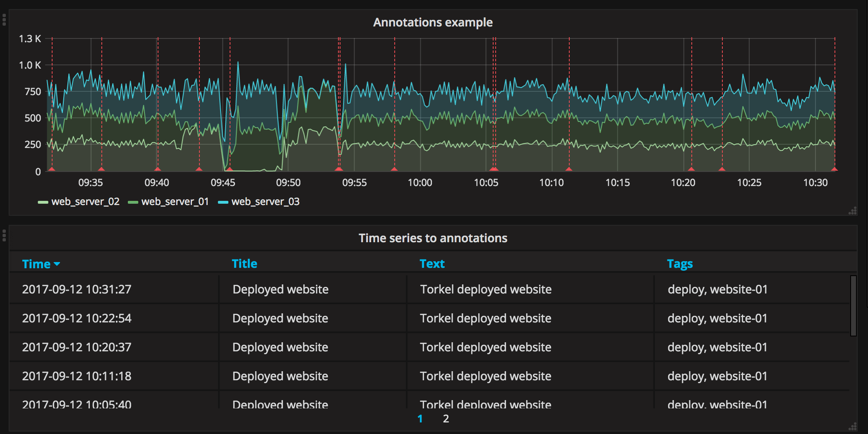
Task: Click the resize handle of the table panel
Action: pyautogui.click(x=853, y=427)
